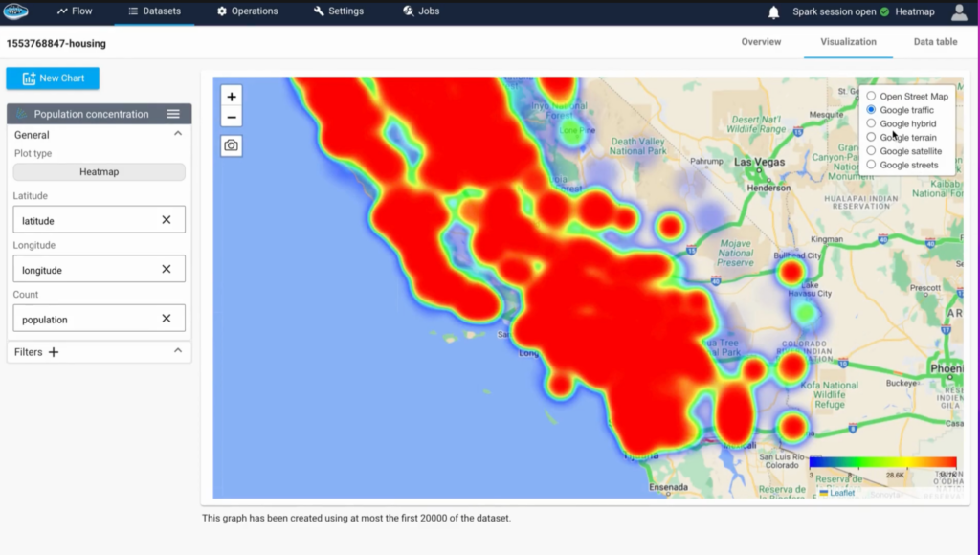Viewport: 980px width, 555px height.
Task: Collapse the Filters section chevron
Action: (178, 351)
